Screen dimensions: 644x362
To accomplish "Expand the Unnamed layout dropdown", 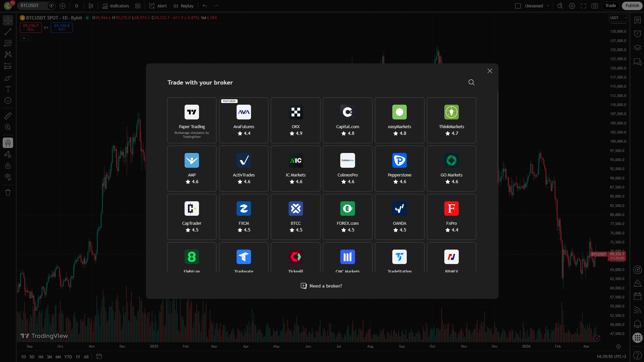I will click(x=548, y=6).
